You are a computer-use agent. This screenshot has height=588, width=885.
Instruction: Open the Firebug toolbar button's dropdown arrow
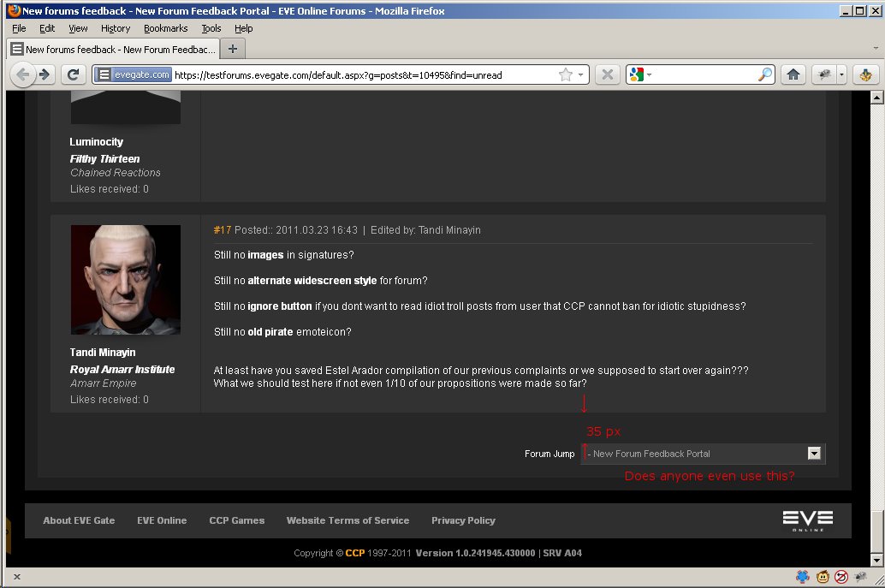[x=841, y=74]
